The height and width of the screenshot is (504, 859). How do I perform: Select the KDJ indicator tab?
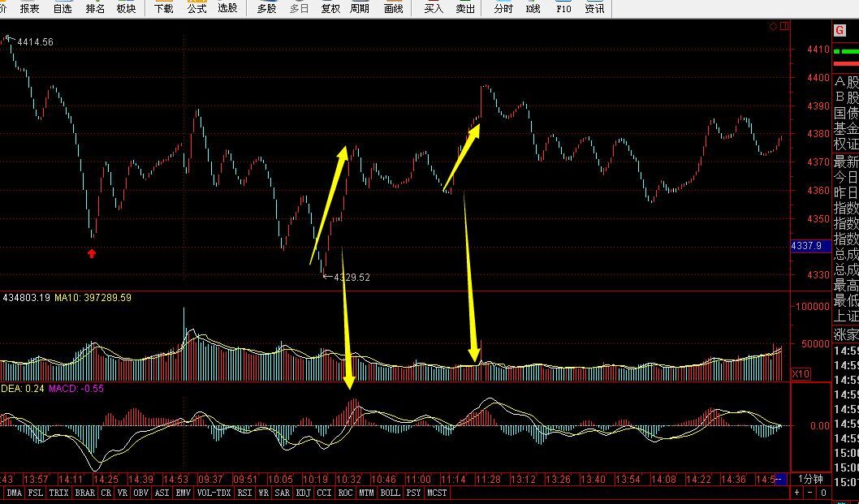[303, 493]
